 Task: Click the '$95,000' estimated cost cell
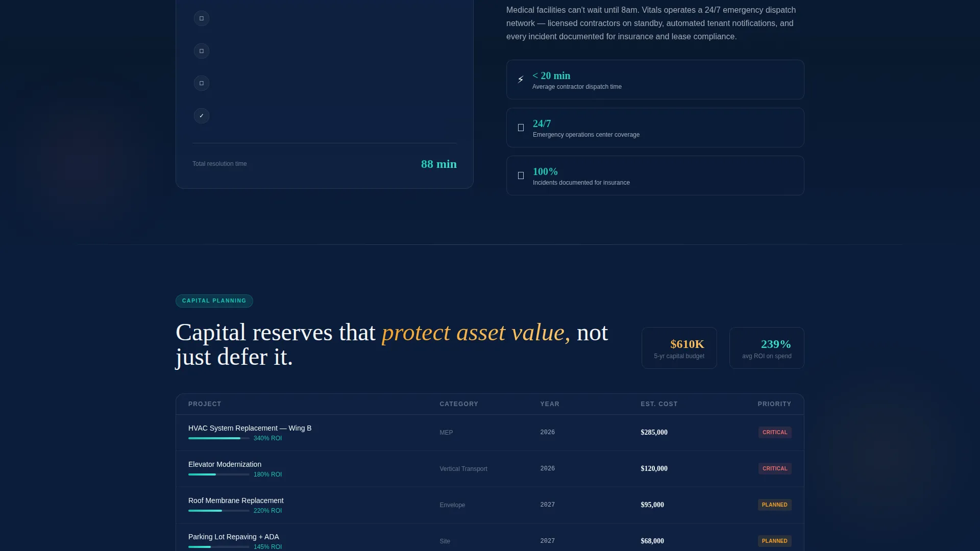click(x=652, y=505)
